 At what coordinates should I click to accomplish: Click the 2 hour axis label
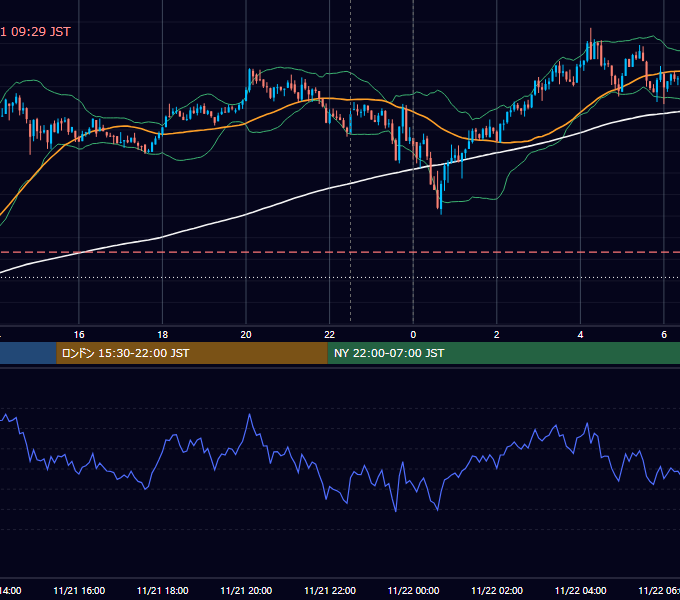click(497, 335)
